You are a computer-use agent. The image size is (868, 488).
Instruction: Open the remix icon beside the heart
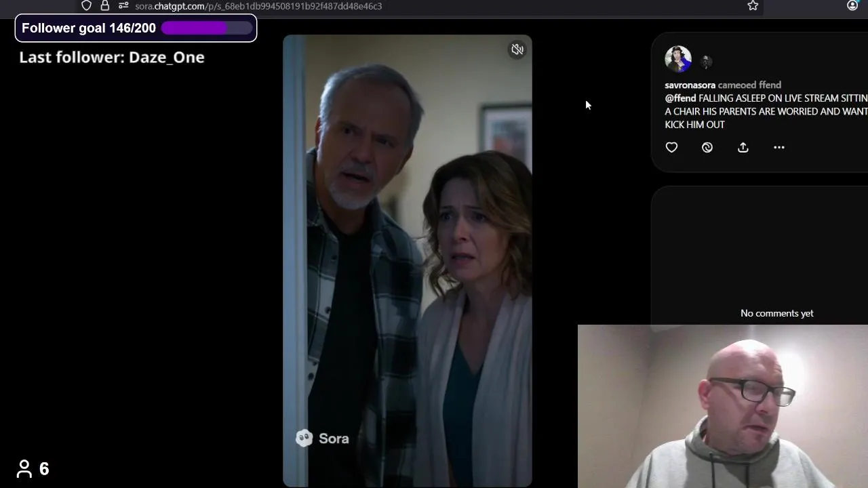pos(707,147)
